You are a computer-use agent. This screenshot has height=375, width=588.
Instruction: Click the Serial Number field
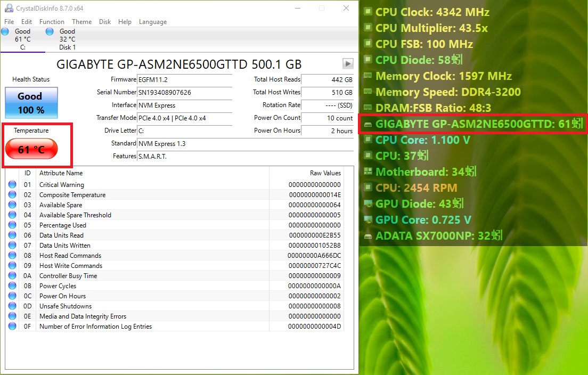click(x=185, y=92)
